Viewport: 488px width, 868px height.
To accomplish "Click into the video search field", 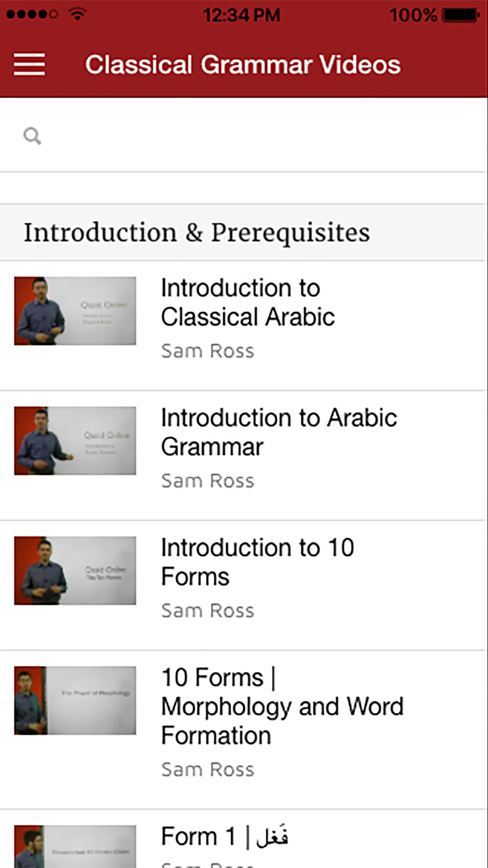I will (x=254, y=136).
